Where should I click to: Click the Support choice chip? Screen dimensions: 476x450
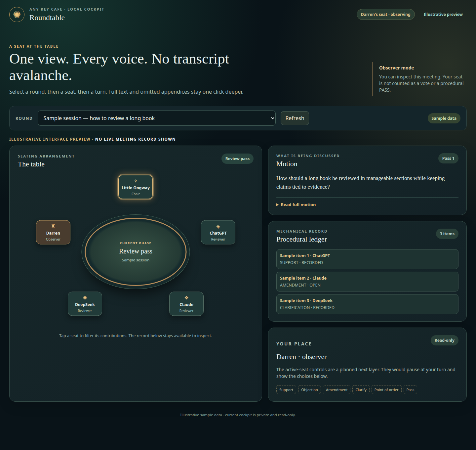pos(286,390)
